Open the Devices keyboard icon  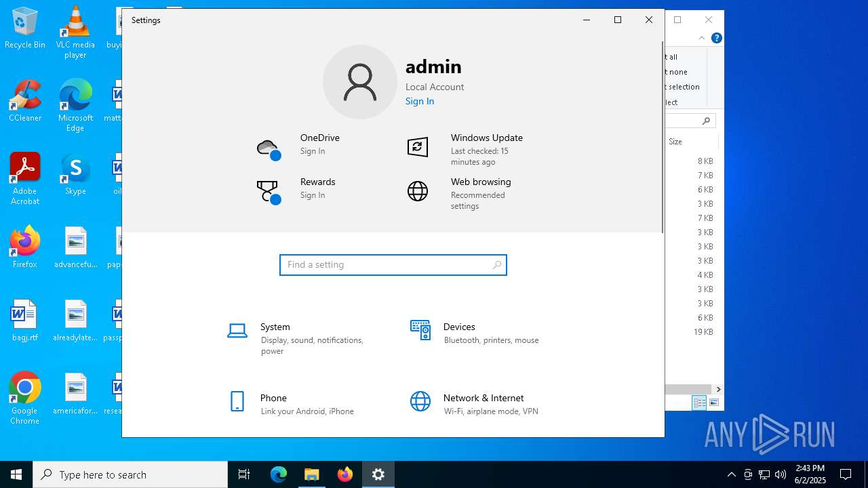point(420,330)
